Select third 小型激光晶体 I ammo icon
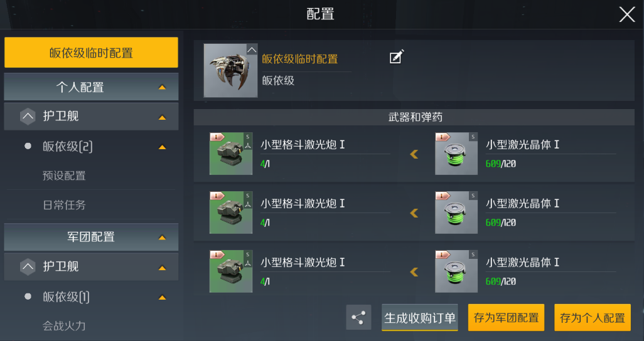 click(456, 271)
